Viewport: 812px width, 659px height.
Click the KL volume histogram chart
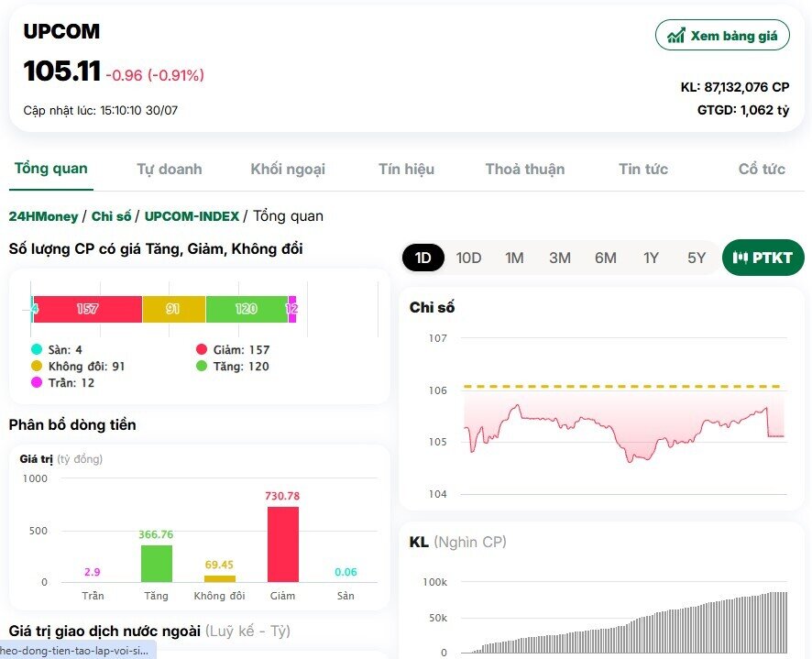(x=624, y=617)
